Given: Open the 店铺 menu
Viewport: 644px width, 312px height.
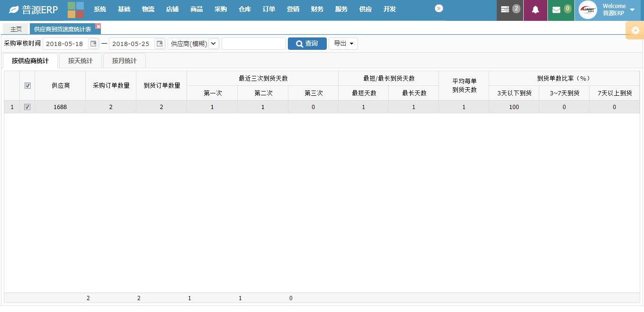Looking at the screenshot, I should (172, 9).
